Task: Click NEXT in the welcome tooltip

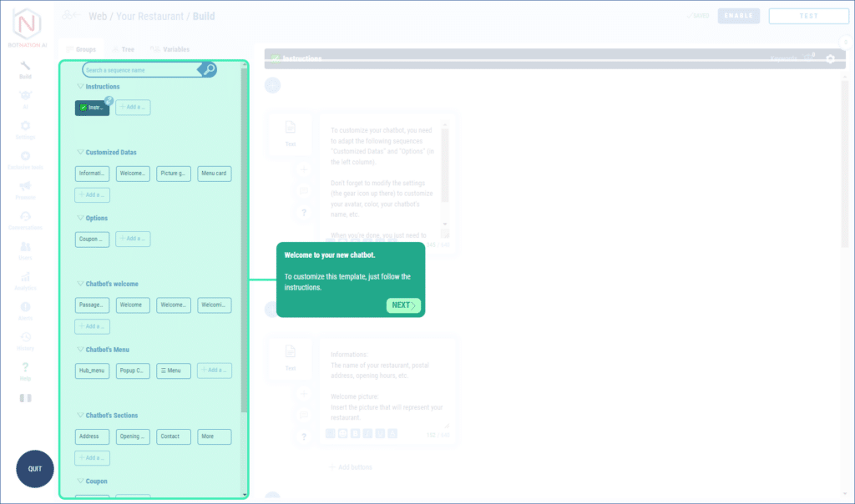Action: pyautogui.click(x=403, y=305)
